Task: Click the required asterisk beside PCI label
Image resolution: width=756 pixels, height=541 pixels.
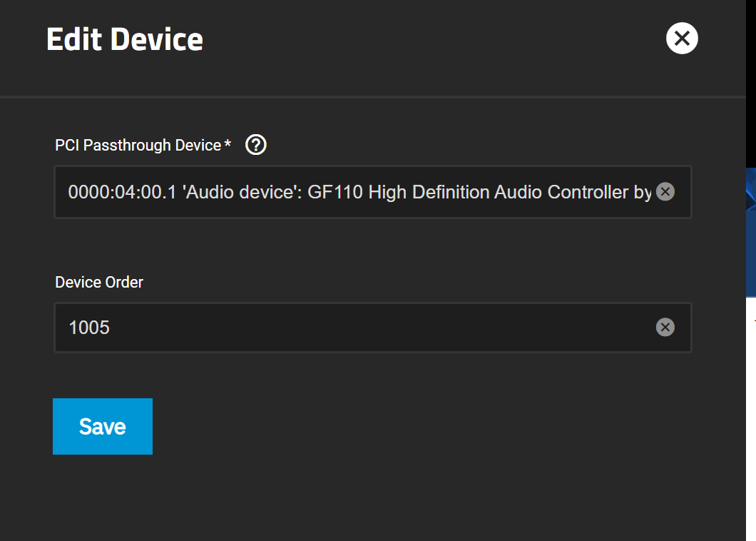Action: coord(228,143)
